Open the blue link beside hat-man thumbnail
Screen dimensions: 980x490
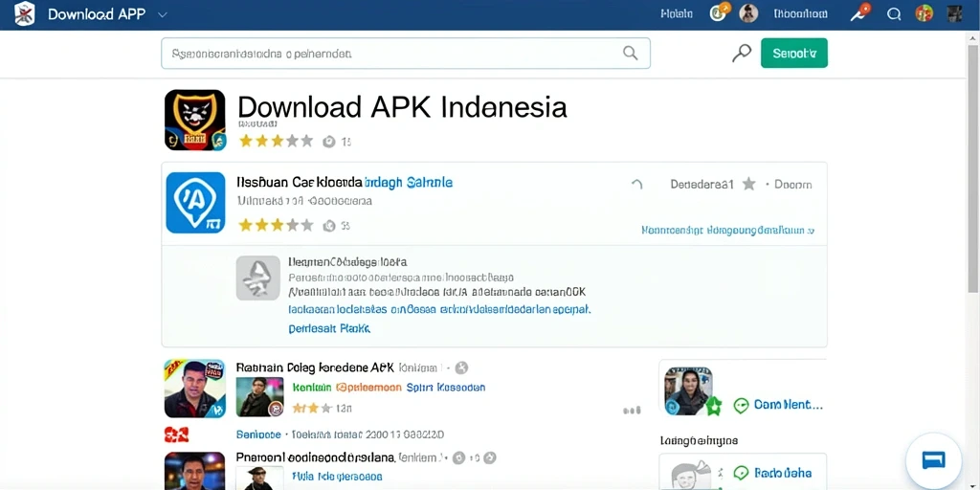[337, 477]
